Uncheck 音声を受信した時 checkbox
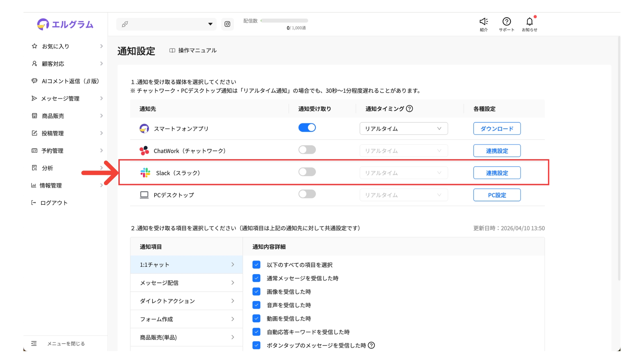 [256, 305]
